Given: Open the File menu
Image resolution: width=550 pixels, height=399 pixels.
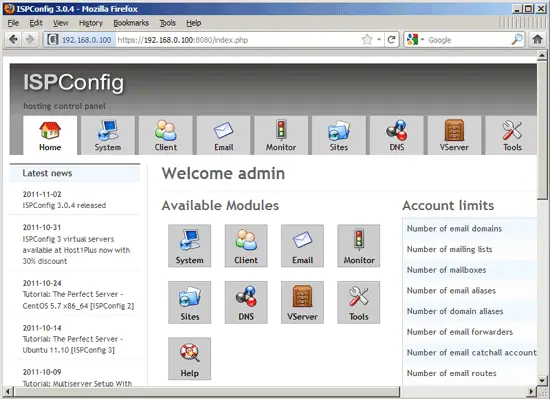Looking at the screenshot, I should tap(13, 23).
